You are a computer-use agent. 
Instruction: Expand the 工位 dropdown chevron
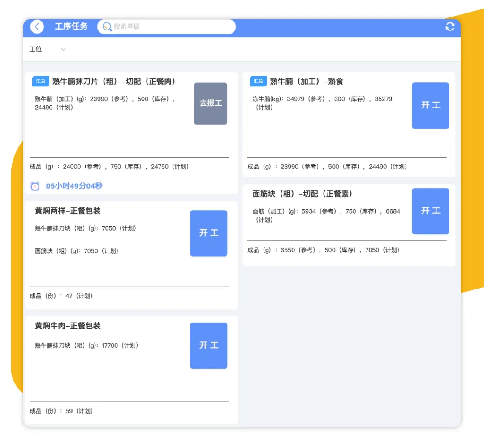pyautogui.click(x=63, y=49)
